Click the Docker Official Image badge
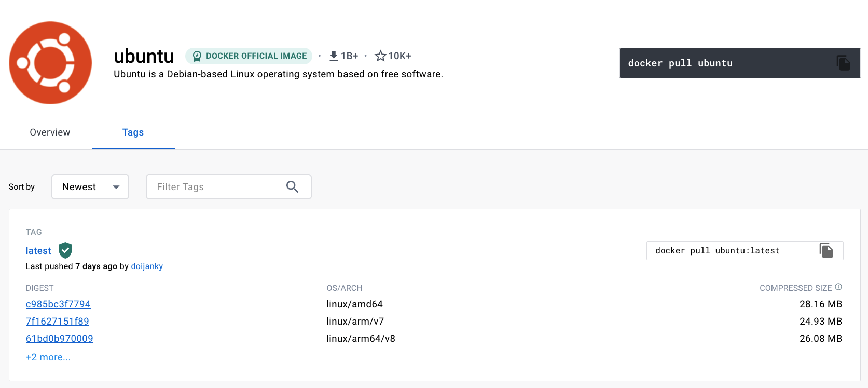868x388 pixels. (x=249, y=56)
